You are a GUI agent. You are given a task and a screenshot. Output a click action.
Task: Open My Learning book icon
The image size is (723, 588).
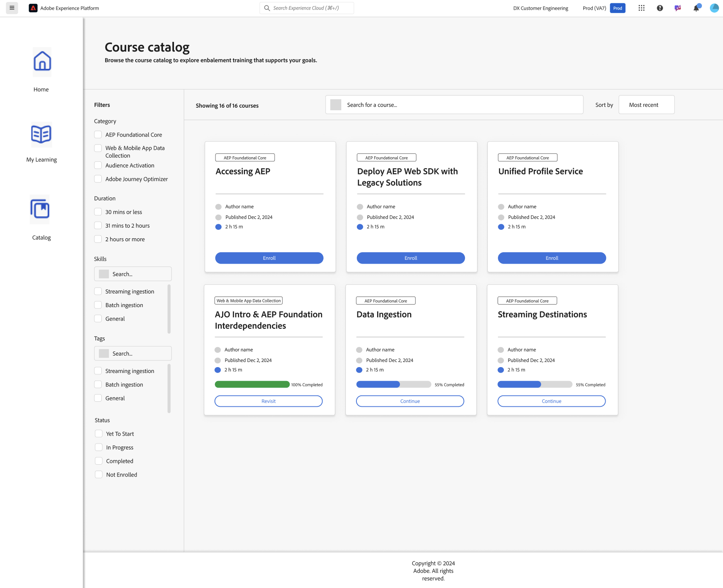coord(41,134)
